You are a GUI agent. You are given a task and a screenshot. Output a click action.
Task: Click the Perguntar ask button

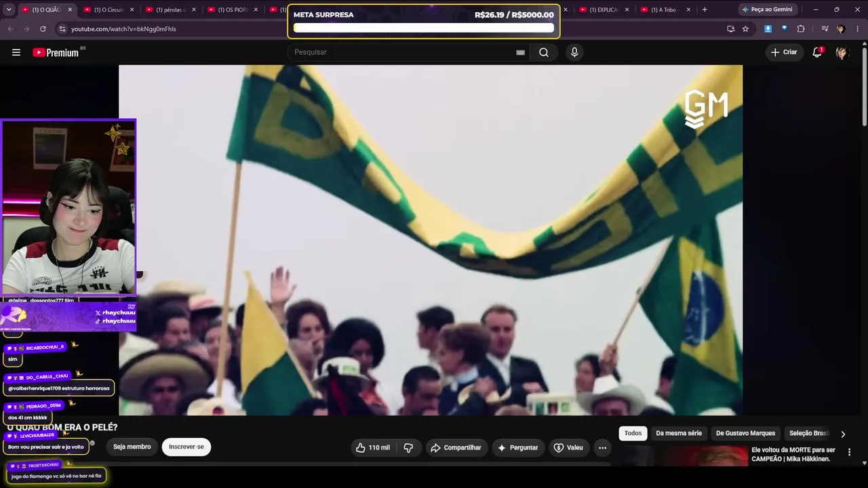click(517, 447)
